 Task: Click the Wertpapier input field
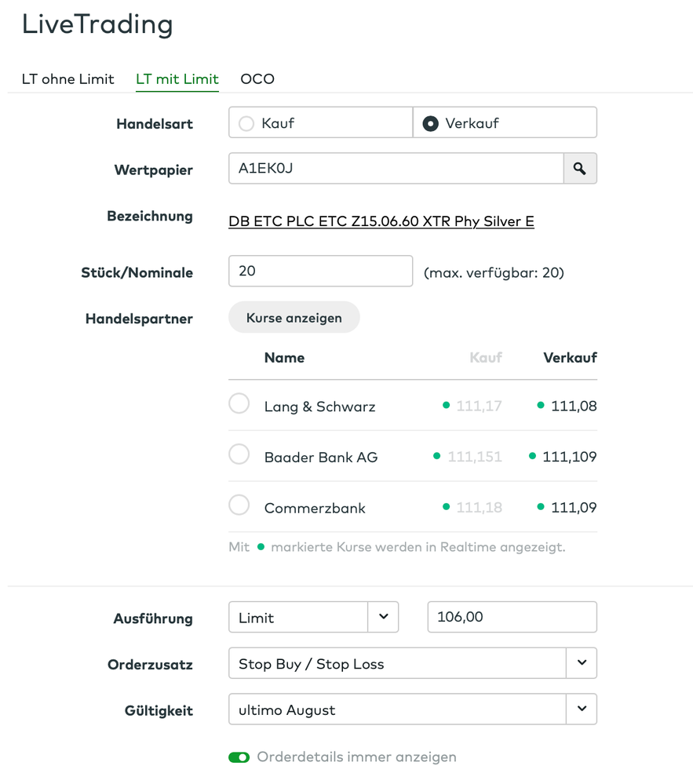(x=396, y=169)
